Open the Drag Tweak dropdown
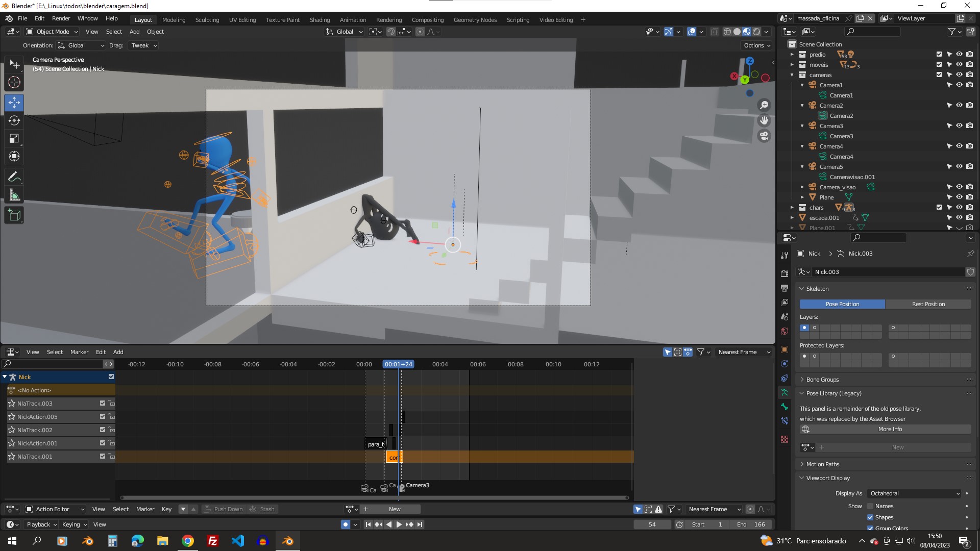This screenshot has height=551, width=980. [x=142, y=45]
